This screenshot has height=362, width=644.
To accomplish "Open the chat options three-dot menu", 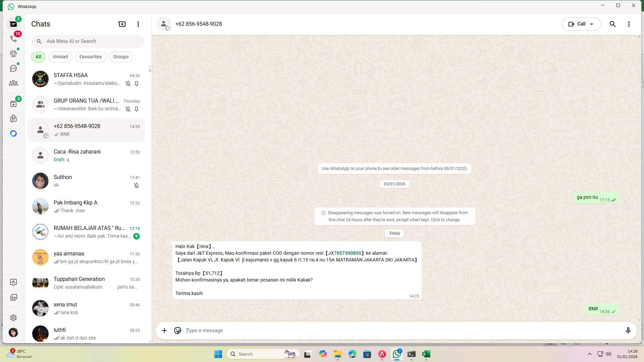I will coord(629,24).
